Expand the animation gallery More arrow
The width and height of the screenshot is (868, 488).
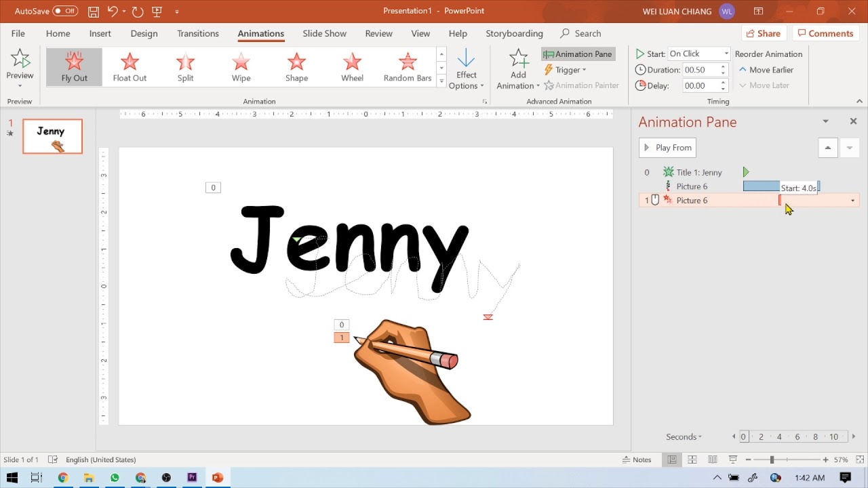441,81
